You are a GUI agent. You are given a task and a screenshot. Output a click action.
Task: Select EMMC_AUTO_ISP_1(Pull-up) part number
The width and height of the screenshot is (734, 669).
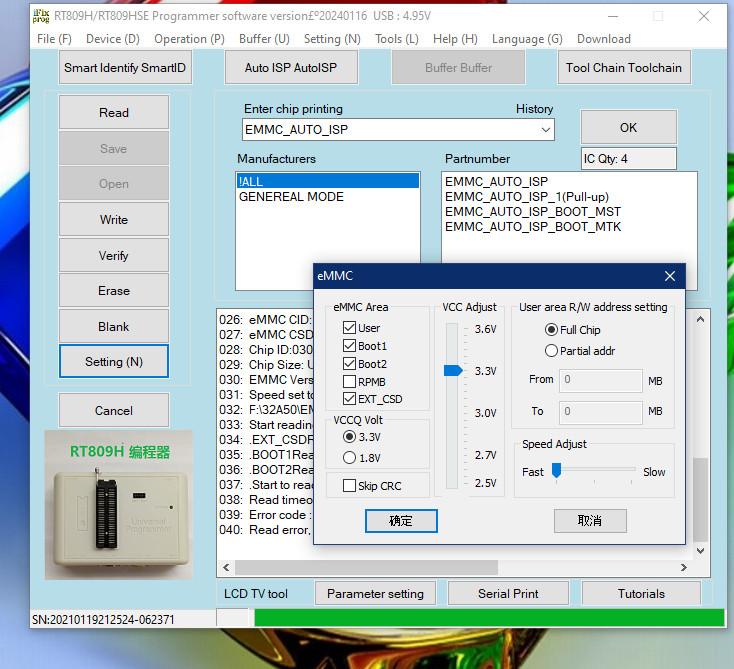coord(527,197)
